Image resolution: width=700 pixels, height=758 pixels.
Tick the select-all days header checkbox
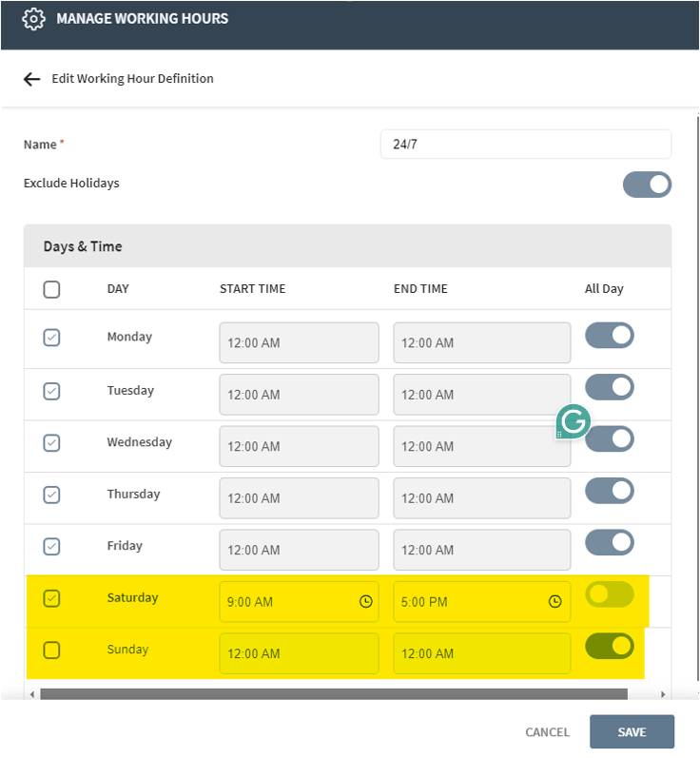pyautogui.click(x=52, y=289)
